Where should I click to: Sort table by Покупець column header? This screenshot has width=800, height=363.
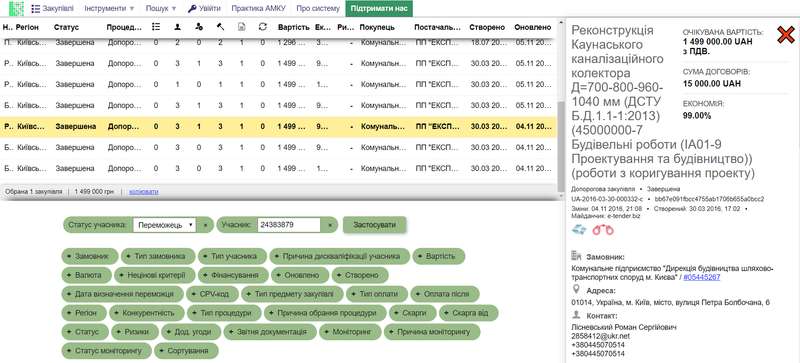pos(378,27)
